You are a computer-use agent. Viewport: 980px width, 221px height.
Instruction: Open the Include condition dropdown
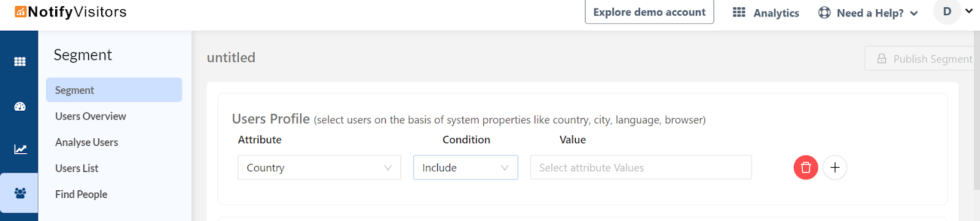click(x=466, y=168)
